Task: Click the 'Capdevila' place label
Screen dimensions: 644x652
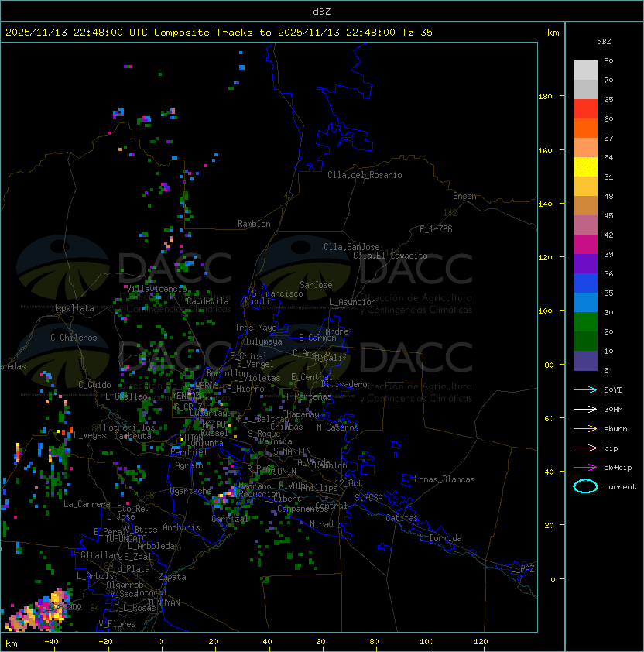Action: click(207, 301)
